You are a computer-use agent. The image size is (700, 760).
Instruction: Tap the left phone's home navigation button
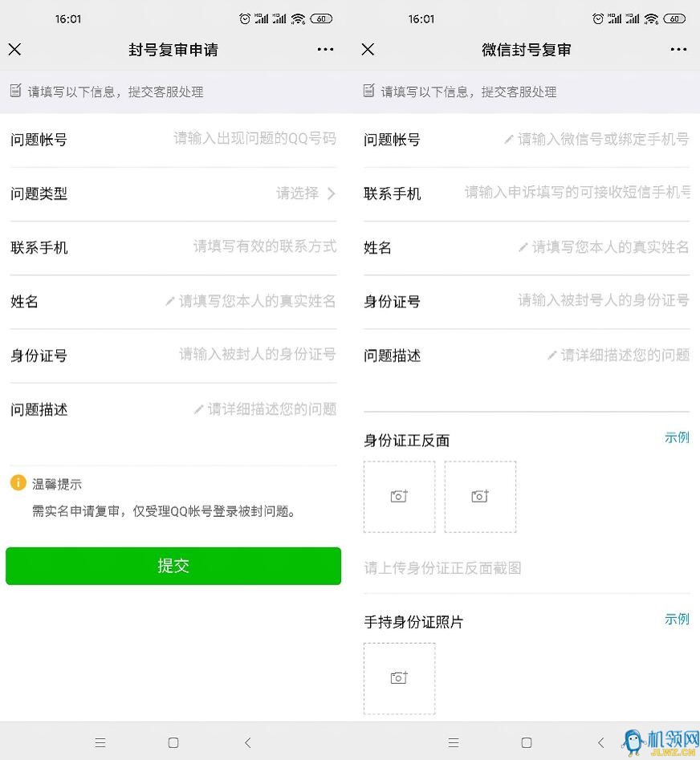click(x=173, y=742)
